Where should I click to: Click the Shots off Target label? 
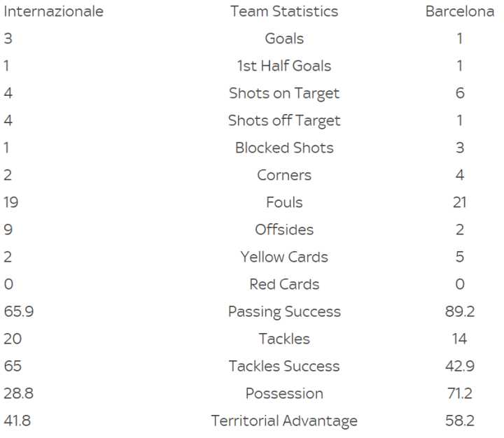(x=284, y=121)
